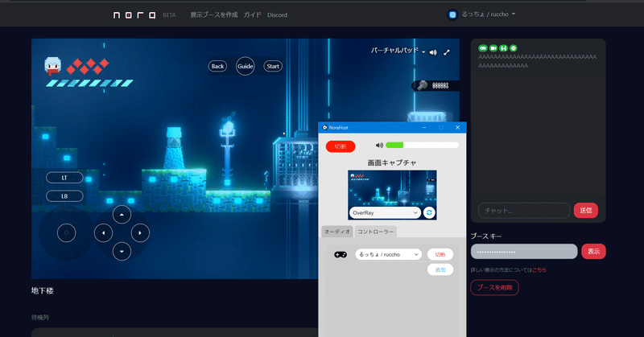Viewport: 644px width, 337px height.
Task: Click the ブースを削除 button
Action: (494, 288)
